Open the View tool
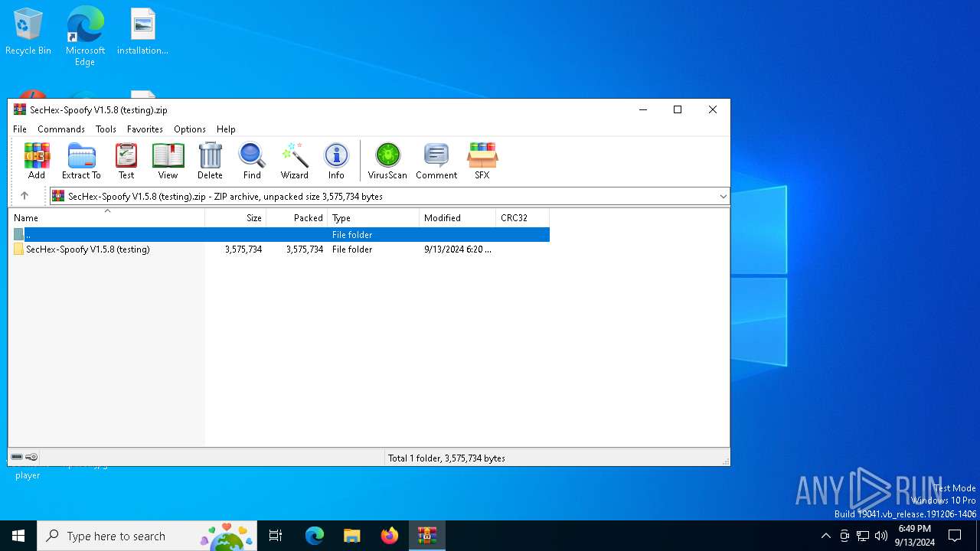 pos(168,161)
